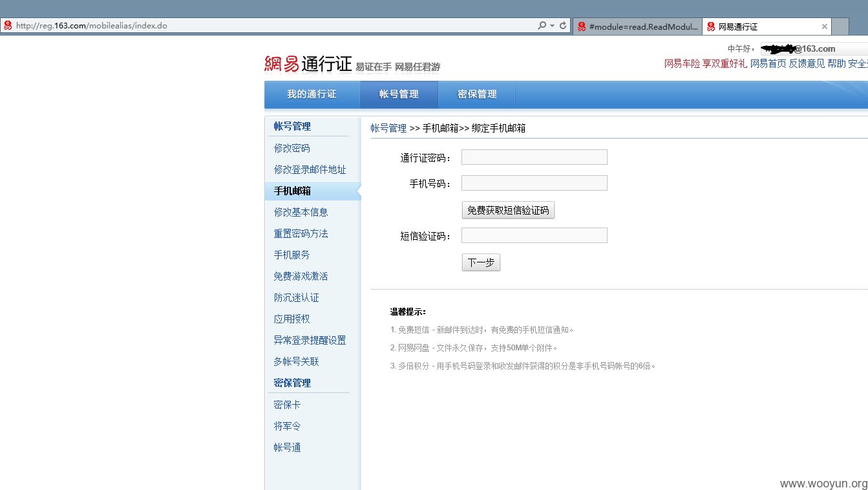Screen dimensions: 868x490
Task: Click the tip line starting 3. 多倍积分
Action: tap(524, 366)
